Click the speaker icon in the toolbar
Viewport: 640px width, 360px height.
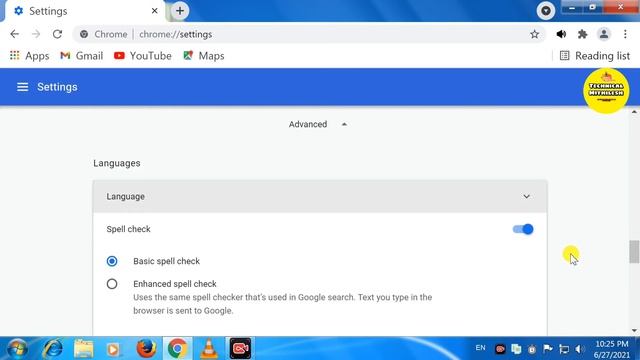561,34
